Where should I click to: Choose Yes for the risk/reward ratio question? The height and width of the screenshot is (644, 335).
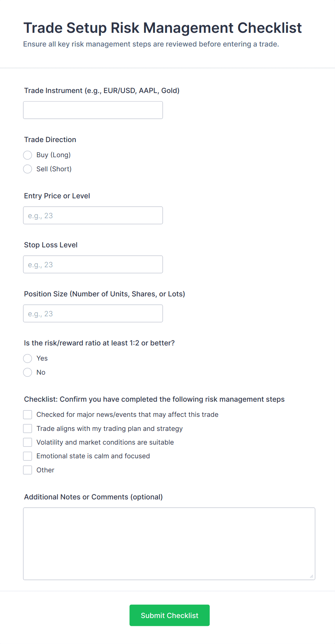(27, 358)
